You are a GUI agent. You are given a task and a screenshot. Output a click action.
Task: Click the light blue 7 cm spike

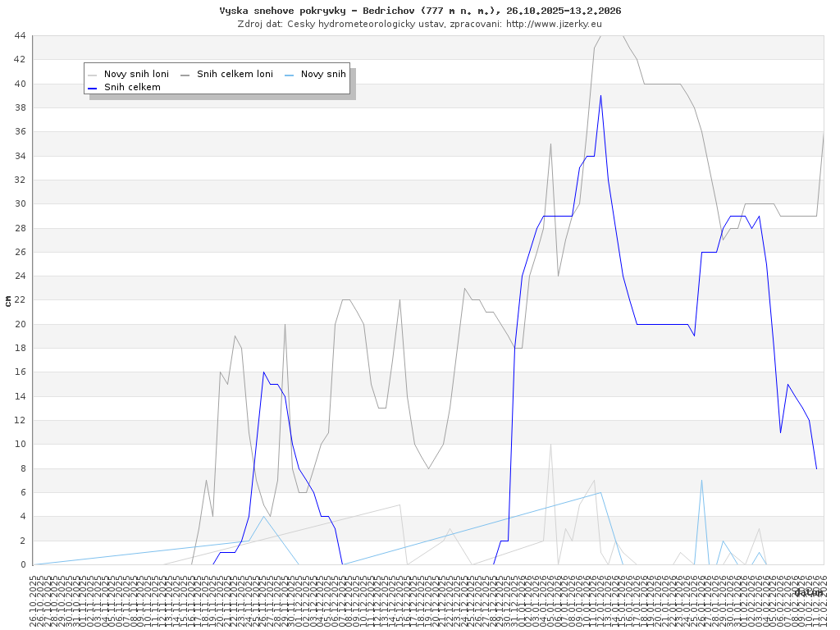pos(701,481)
